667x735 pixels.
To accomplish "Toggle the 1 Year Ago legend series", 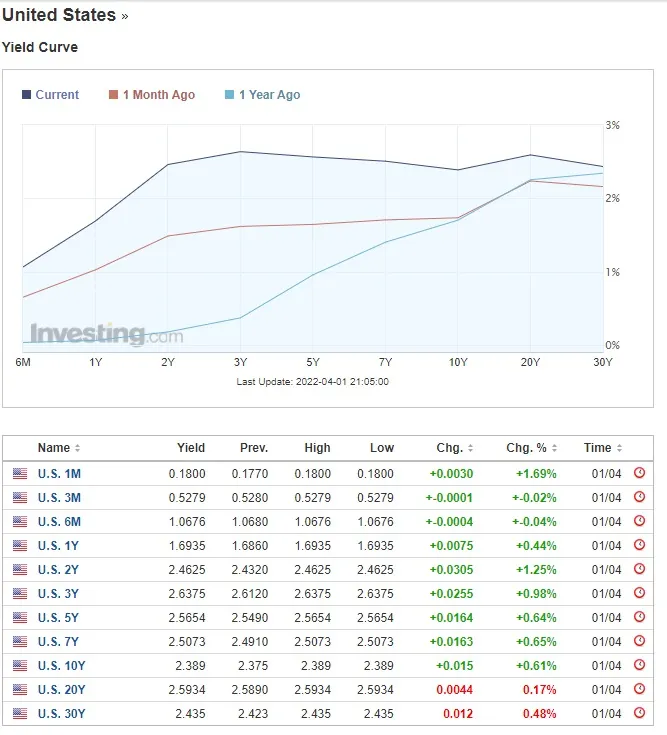I will point(262,95).
